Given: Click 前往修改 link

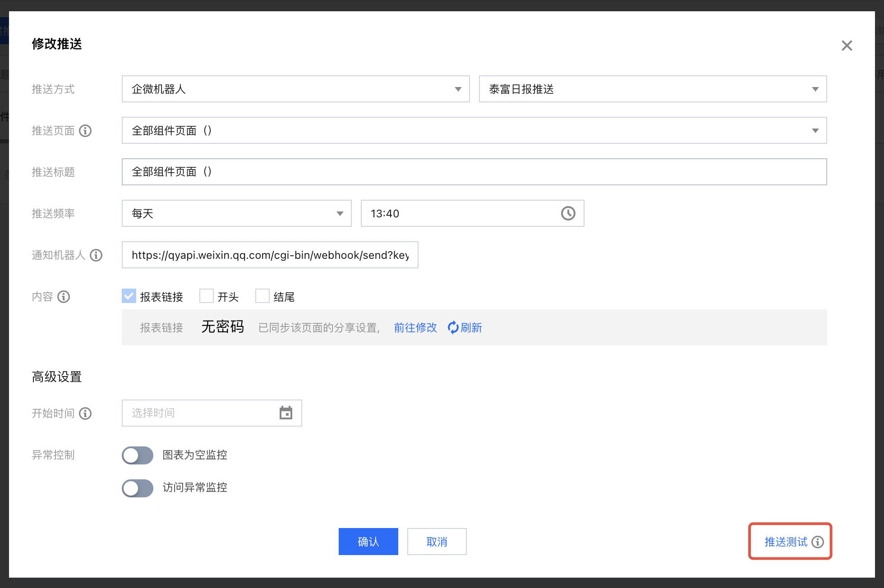Looking at the screenshot, I should [415, 328].
